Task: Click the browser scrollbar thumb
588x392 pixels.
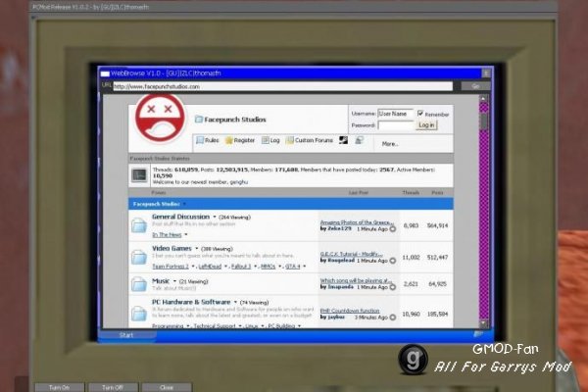Action: 484,121
